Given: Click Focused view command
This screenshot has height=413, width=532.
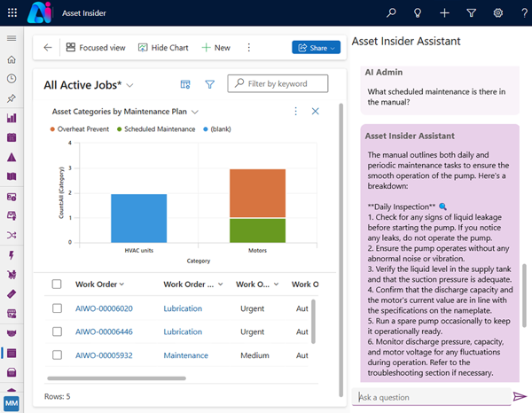Looking at the screenshot, I should (x=96, y=48).
